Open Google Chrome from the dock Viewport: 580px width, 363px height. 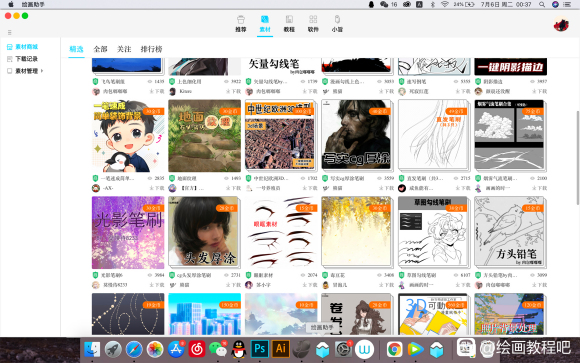[395, 349]
